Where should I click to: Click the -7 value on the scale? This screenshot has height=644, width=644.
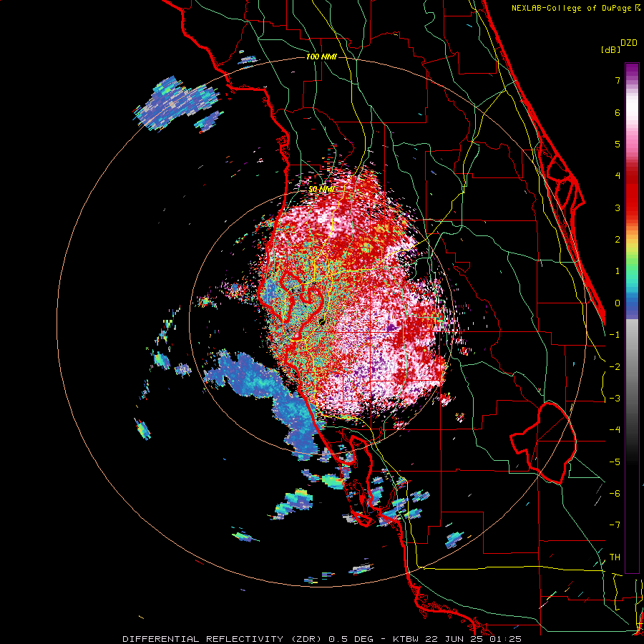(615, 525)
